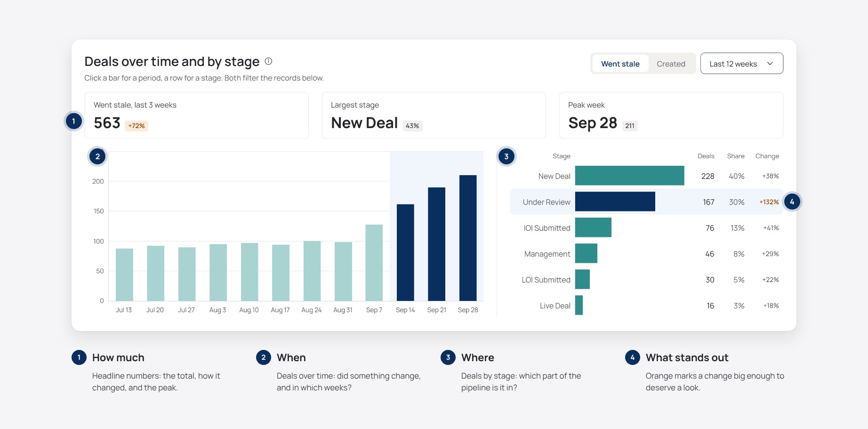868x429 pixels.
Task: Click the Deals column header
Action: [706, 156]
